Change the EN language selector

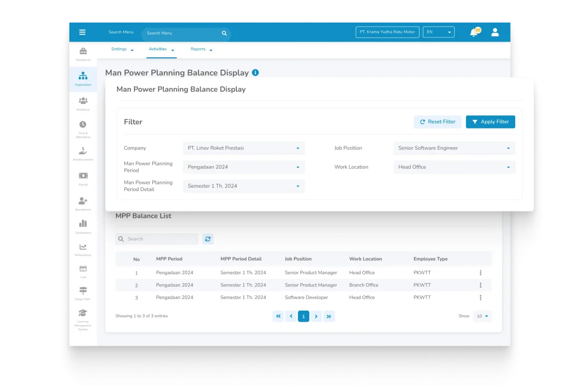pos(439,32)
